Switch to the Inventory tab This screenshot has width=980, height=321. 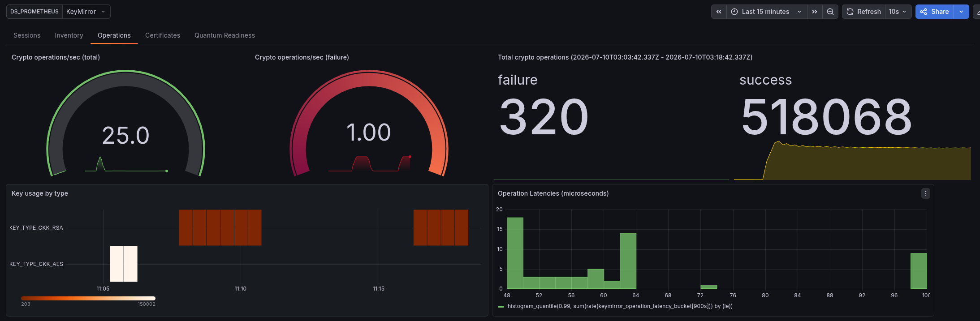tap(69, 35)
